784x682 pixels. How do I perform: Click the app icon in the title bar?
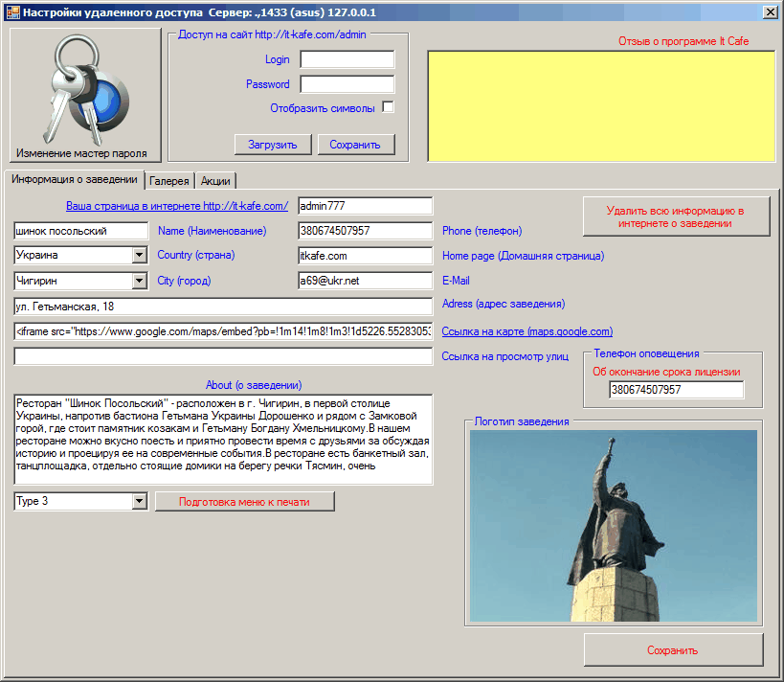(12, 12)
